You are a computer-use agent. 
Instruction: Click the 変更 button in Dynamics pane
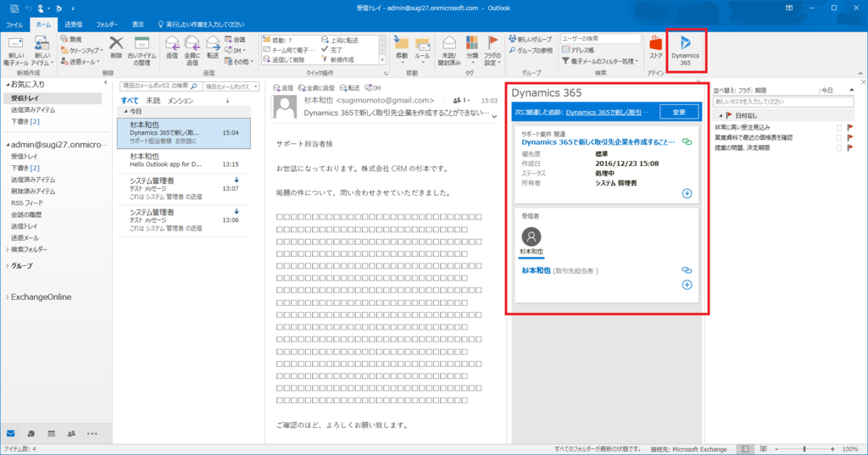pos(679,112)
